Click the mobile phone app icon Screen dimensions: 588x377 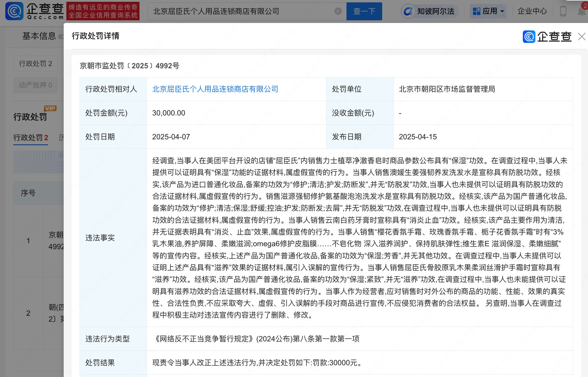pyautogui.click(x=563, y=11)
